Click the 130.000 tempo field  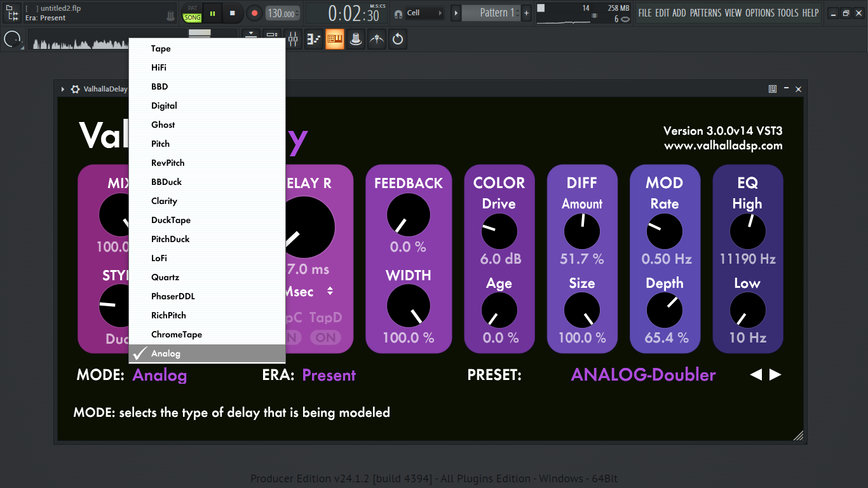(x=282, y=13)
